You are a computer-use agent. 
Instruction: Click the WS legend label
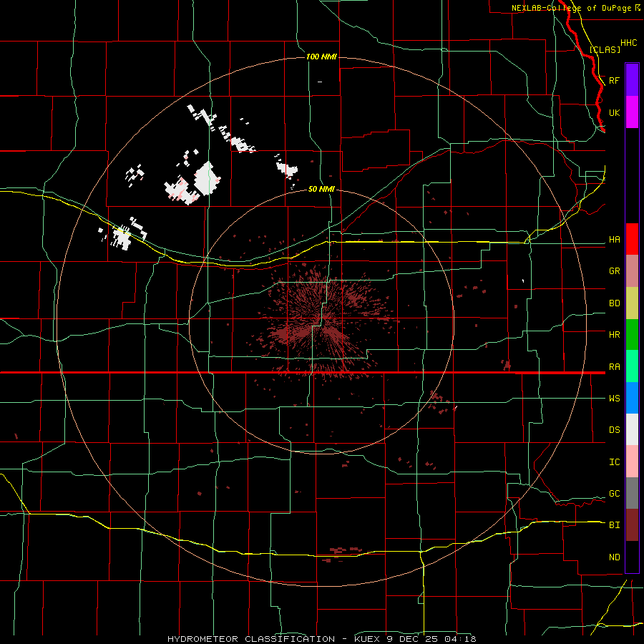pyautogui.click(x=615, y=399)
